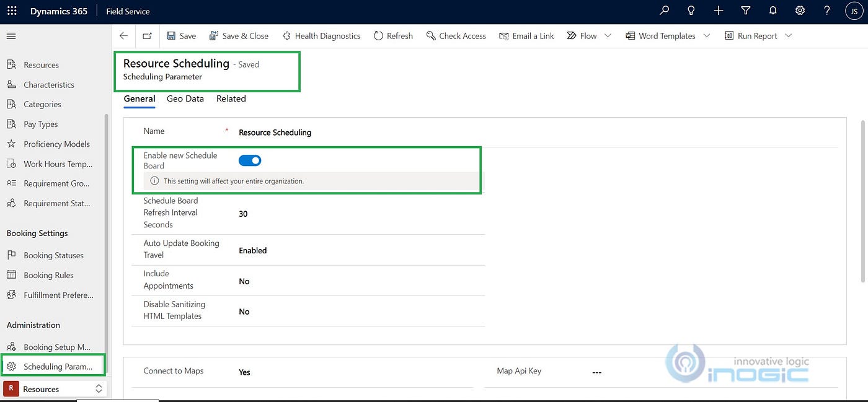The width and height of the screenshot is (868, 402).
Task: Open the Resources area switcher
Action: (x=54, y=389)
